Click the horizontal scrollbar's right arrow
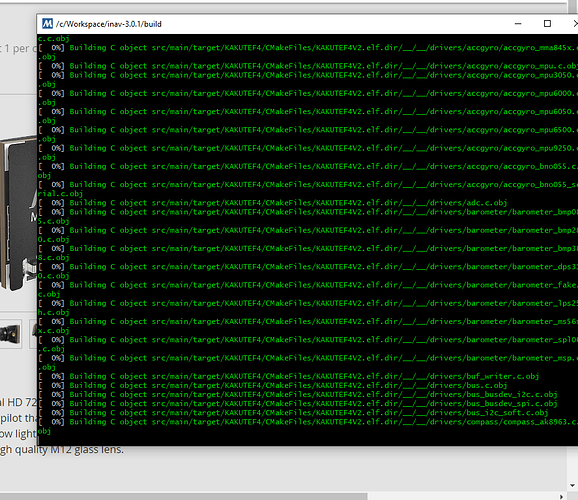Viewport: 578px width, 500px height. (x=561, y=497)
